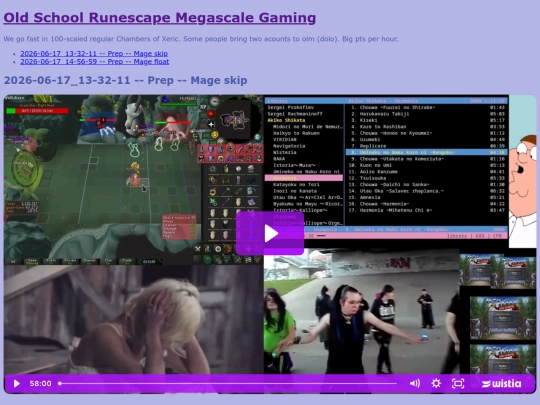Open video settings gear
The height and width of the screenshot is (405, 540).
pyautogui.click(x=436, y=383)
